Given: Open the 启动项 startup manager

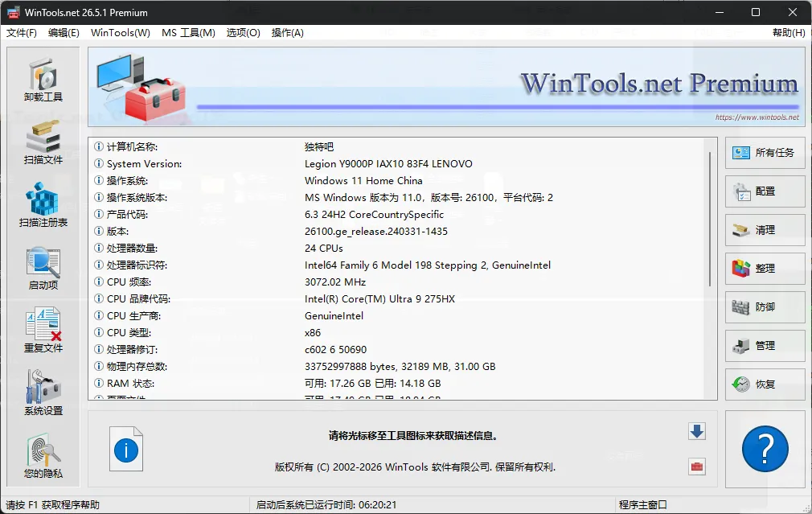Looking at the screenshot, I should (43, 269).
